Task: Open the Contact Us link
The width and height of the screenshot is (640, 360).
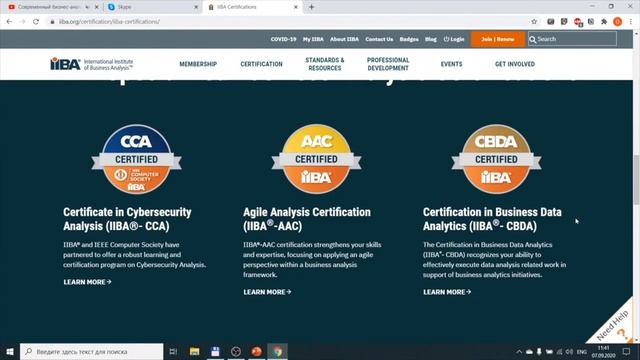Action: click(379, 39)
